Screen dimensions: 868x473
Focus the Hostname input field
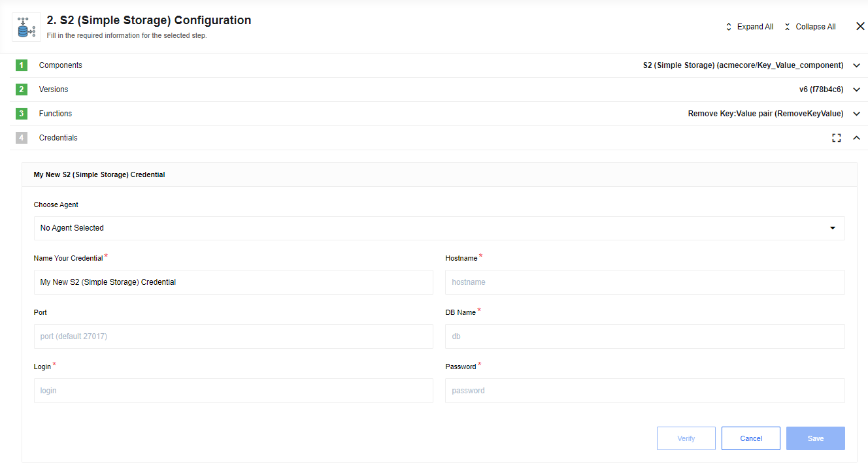tap(644, 282)
